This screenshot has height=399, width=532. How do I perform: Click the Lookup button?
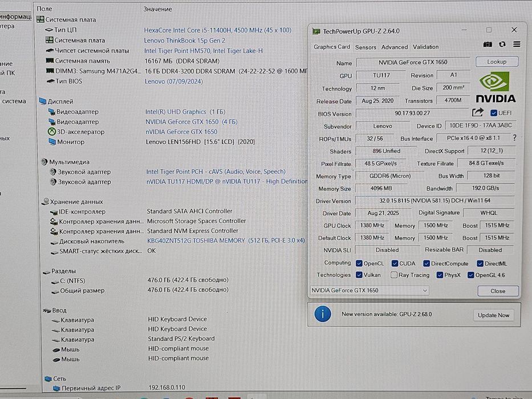click(x=497, y=62)
